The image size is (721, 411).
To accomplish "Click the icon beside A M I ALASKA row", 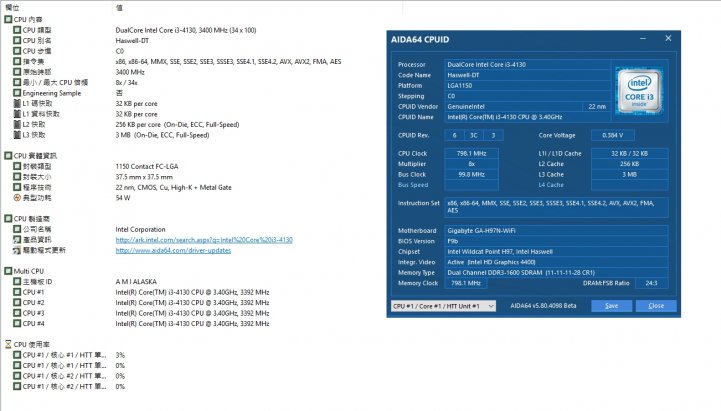I will [17, 281].
